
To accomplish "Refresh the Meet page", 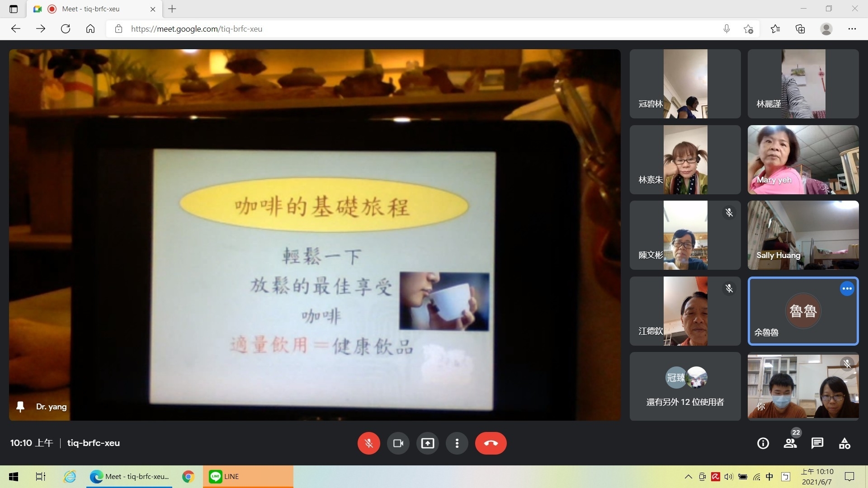I will tap(66, 29).
